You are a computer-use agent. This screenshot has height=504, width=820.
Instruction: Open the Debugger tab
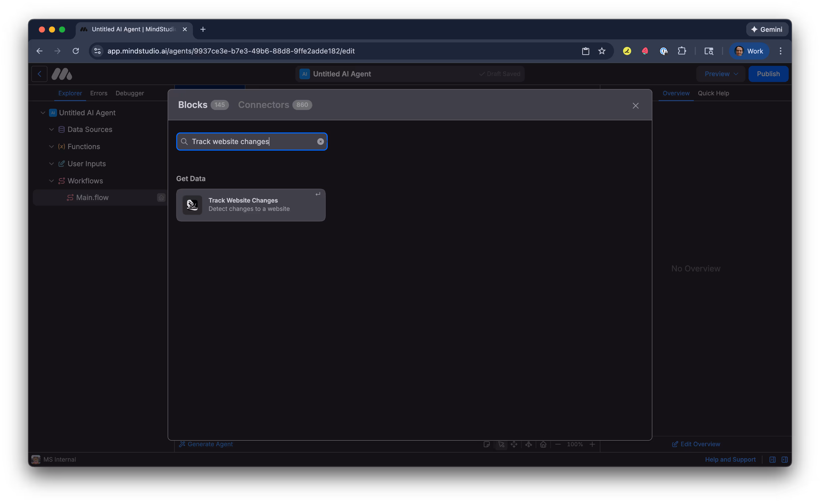click(130, 93)
